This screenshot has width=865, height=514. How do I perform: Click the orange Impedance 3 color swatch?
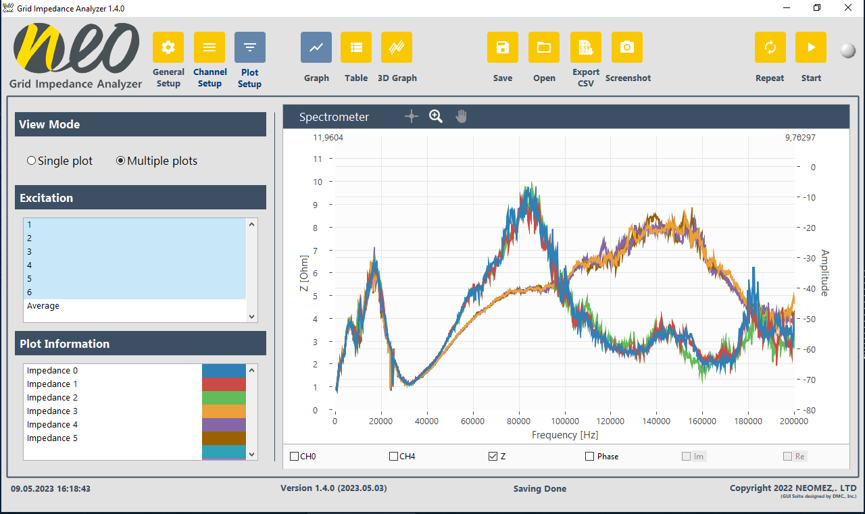(x=223, y=411)
